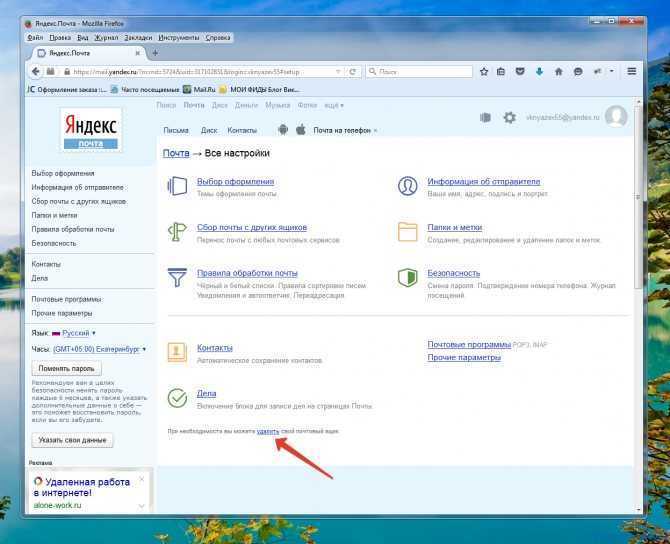Viewport: 670px width, 544px height.
Task: Open theme selection via its icon
Action: click(x=177, y=186)
